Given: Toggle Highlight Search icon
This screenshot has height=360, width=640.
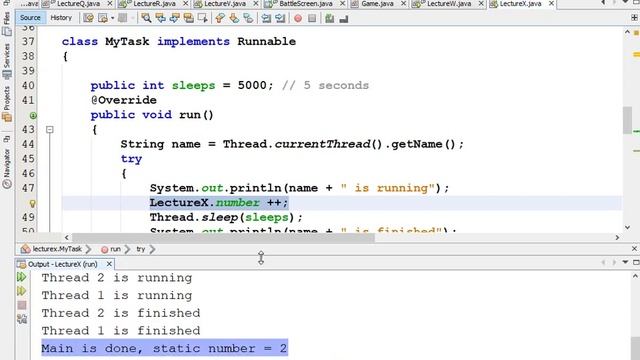Looking at the screenshot, I should [189, 18].
